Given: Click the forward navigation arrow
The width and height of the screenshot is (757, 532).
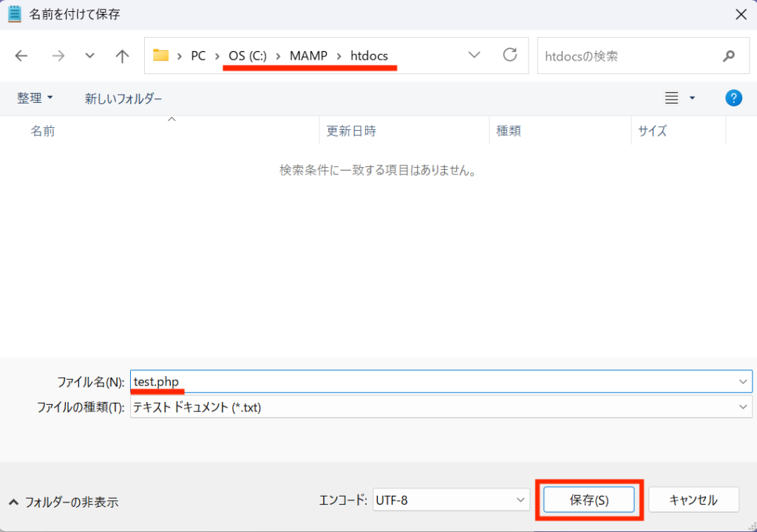Looking at the screenshot, I should click(58, 56).
